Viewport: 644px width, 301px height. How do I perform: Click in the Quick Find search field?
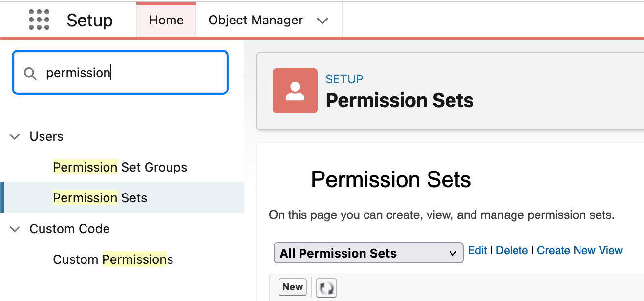(x=120, y=72)
